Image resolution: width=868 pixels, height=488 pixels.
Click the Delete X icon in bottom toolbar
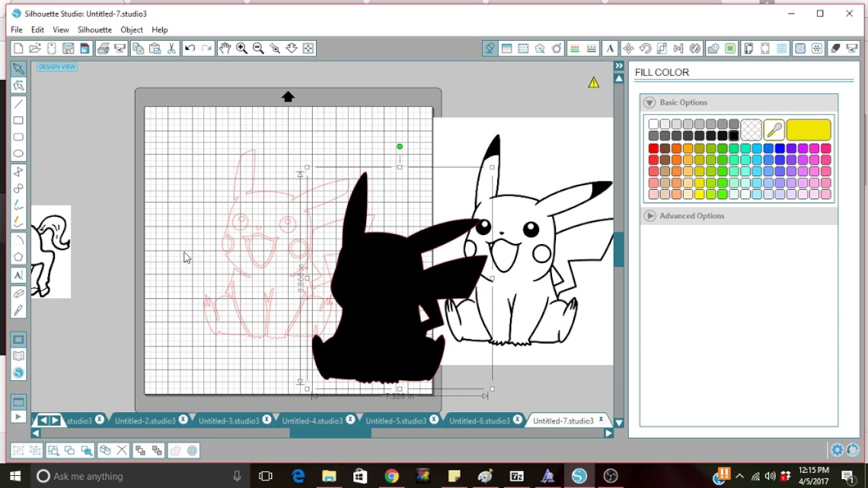pyautogui.click(x=122, y=450)
